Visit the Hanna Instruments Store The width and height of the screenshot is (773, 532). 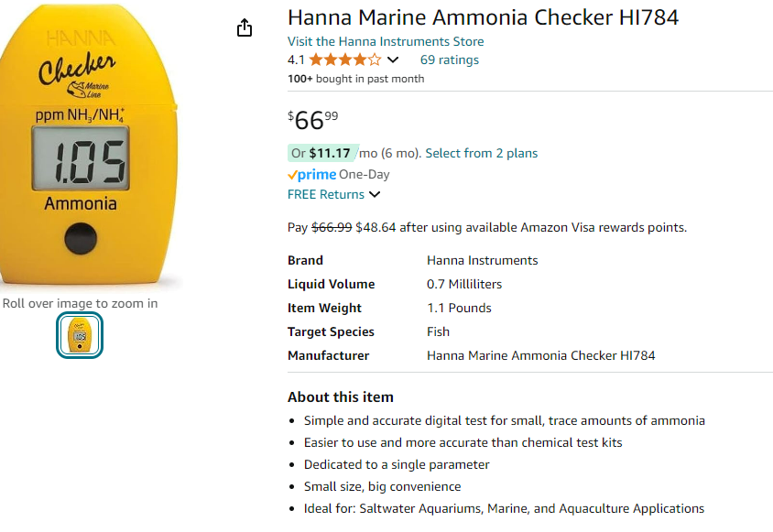(x=386, y=41)
